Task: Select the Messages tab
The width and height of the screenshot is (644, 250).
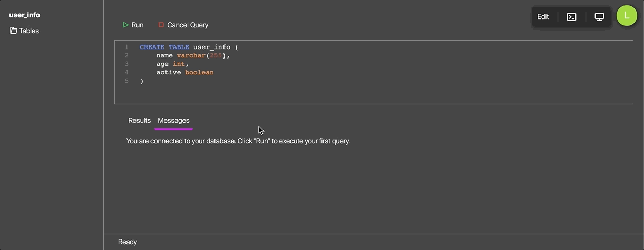Action: [173, 121]
